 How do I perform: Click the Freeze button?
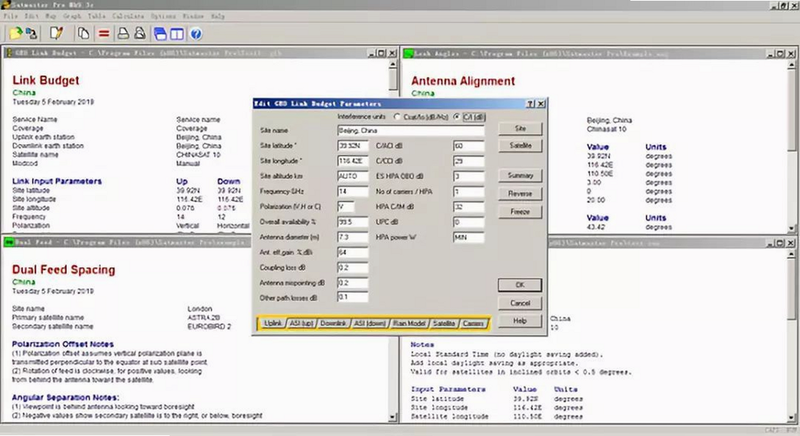(x=520, y=212)
